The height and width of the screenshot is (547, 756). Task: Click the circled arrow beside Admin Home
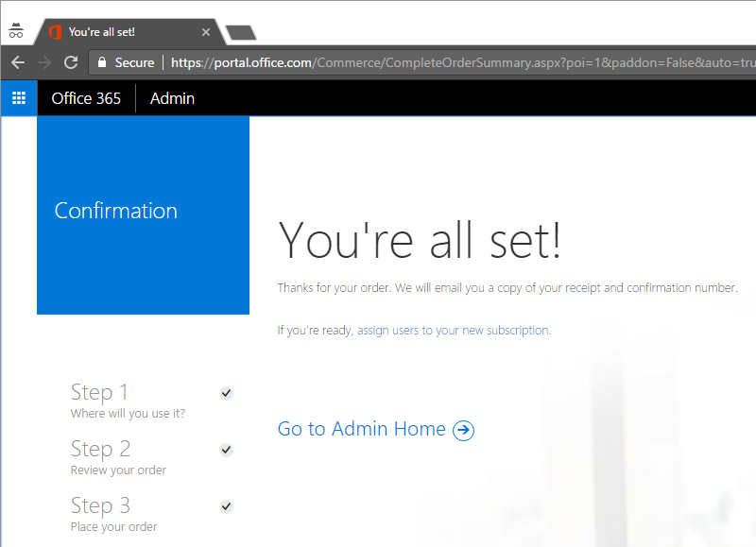point(463,430)
